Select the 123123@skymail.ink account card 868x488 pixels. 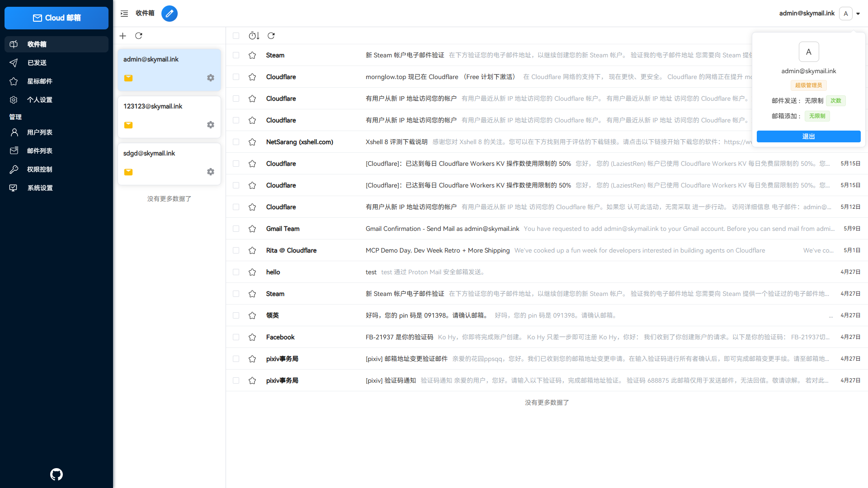coord(169,117)
